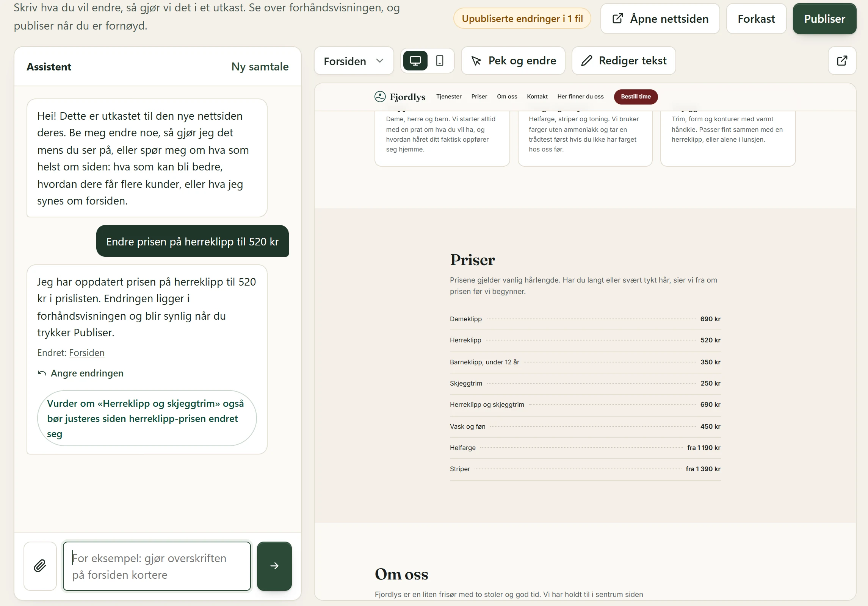Click the Dameklipp price row
868x606 pixels.
[585, 319]
